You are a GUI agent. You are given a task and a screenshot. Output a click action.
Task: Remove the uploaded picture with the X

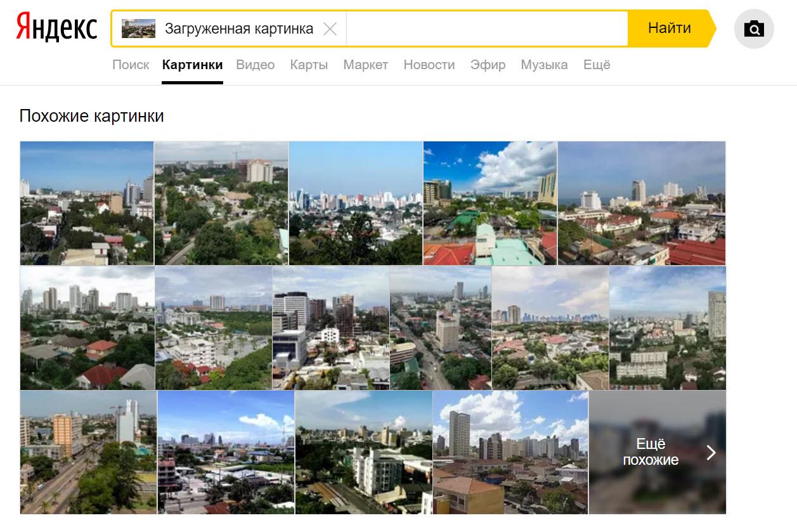pyautogui.click(x=330, y=29)
